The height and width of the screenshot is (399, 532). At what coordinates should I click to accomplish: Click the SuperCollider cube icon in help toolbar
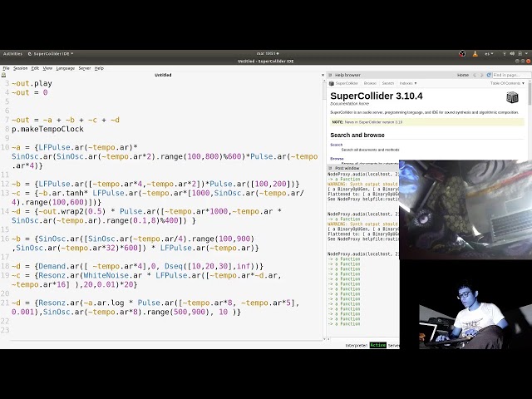point(332,83)
